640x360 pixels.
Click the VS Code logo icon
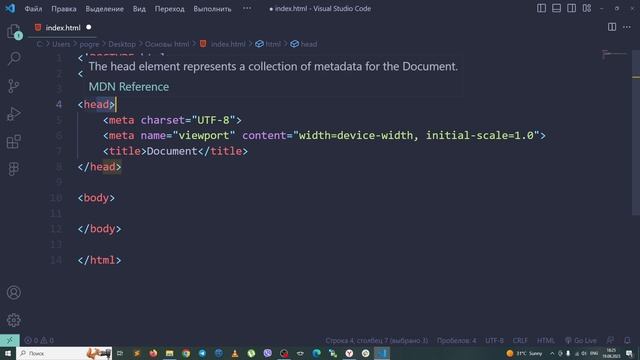pos(10,8)
